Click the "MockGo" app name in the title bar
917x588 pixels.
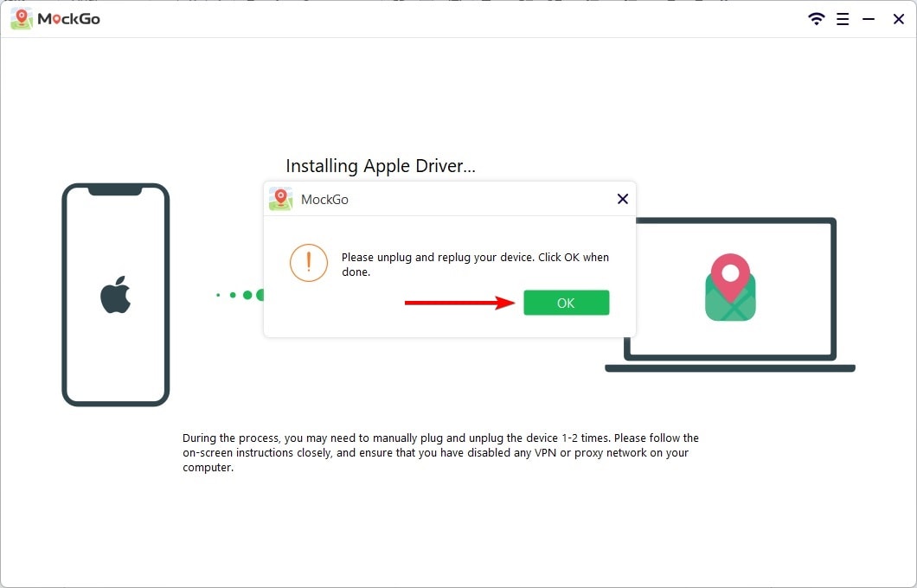coord(68,19)
